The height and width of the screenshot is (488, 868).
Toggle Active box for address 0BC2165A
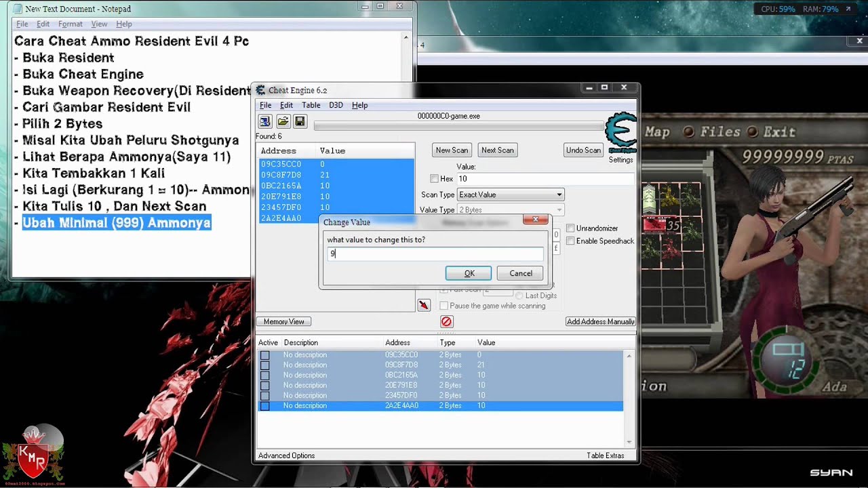tap(265, 375)
